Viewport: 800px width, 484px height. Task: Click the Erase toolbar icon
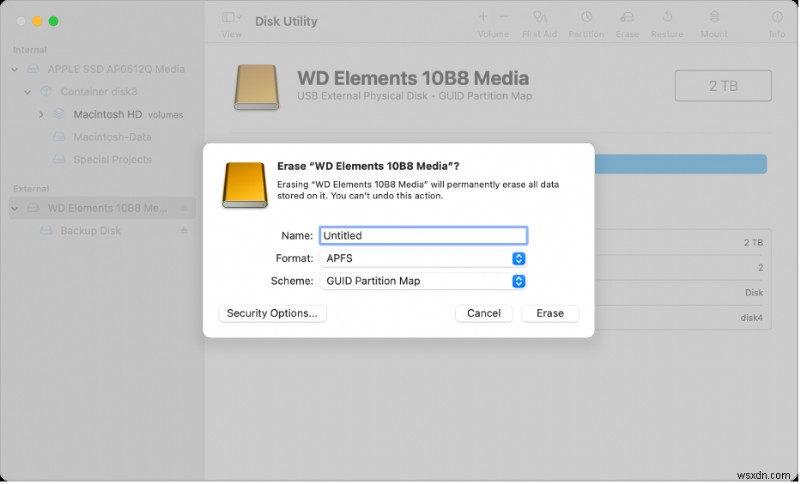click(627, 17)
